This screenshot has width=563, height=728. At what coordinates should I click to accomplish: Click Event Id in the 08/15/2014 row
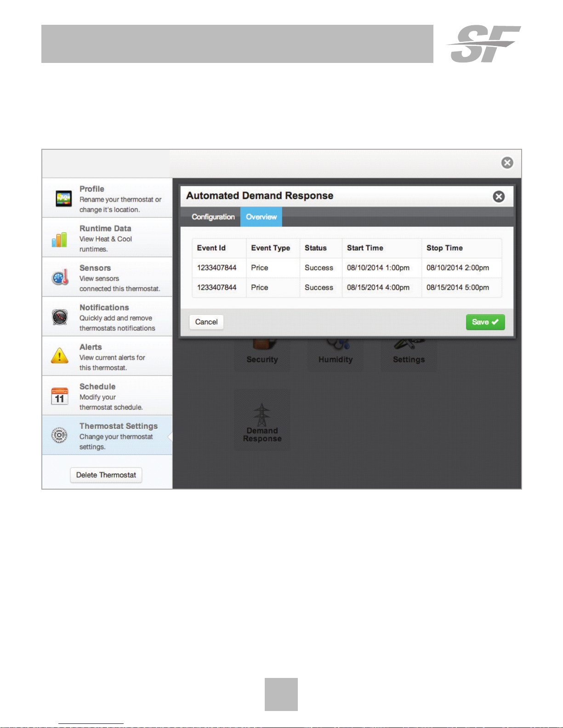217,288
